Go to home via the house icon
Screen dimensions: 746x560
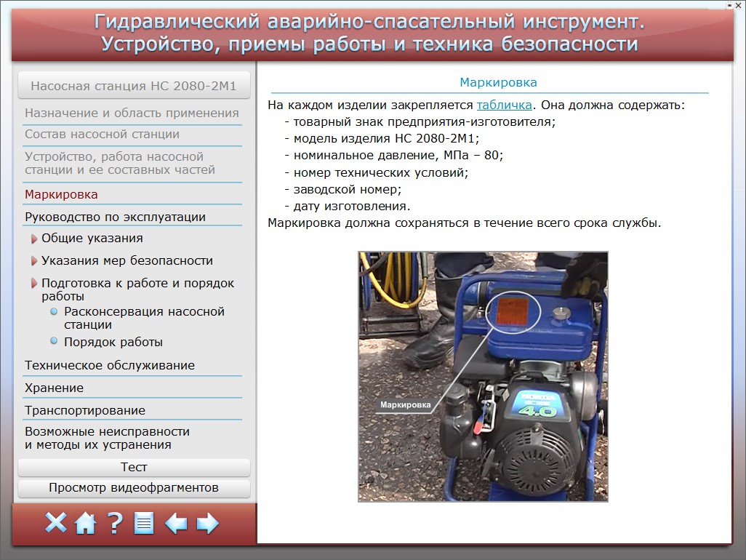pyautogui.click(x=85, y=523)
